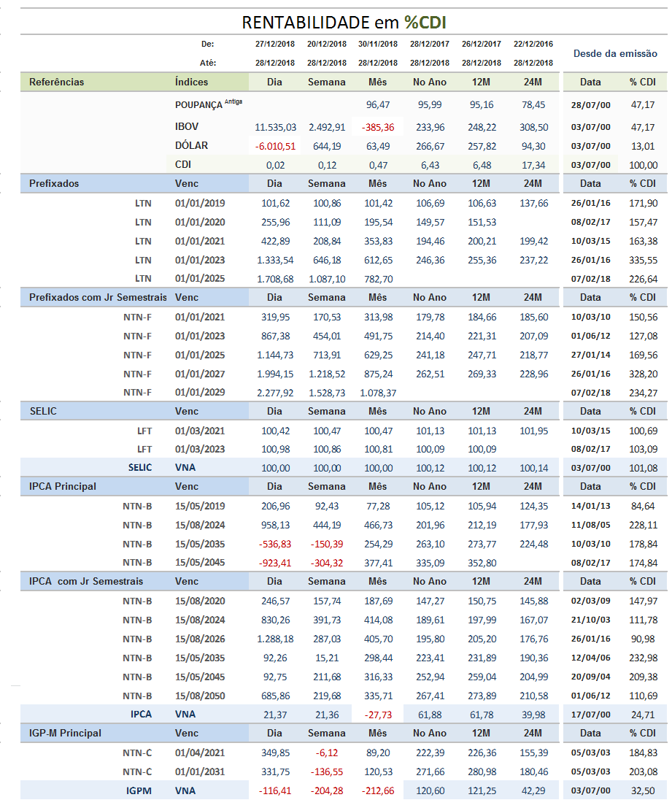Select the IBOV Dia value 11.535,03
Viewport: 672px width, 808px height.
[x=276, y=127]
